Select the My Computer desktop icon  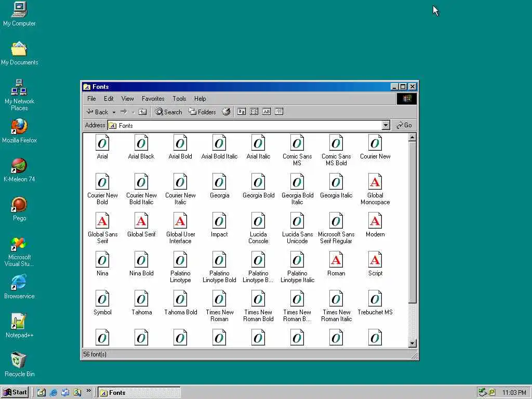pos(19,14)
